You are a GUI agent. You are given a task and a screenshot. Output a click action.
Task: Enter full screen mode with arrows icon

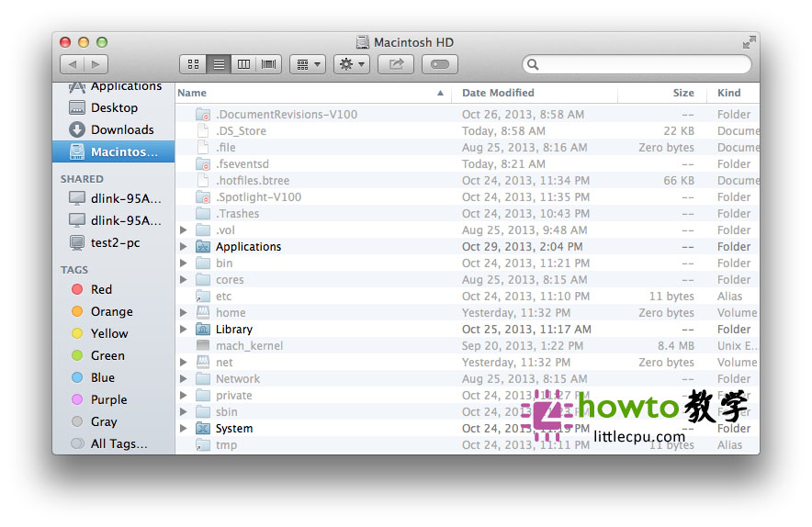click(x=749, y=42)
